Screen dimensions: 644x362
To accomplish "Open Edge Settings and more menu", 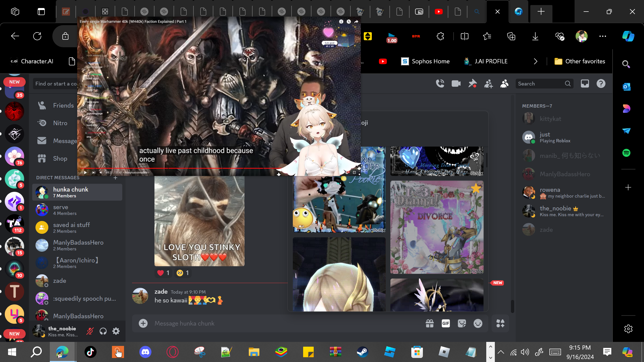I will (x=603, y=36).
